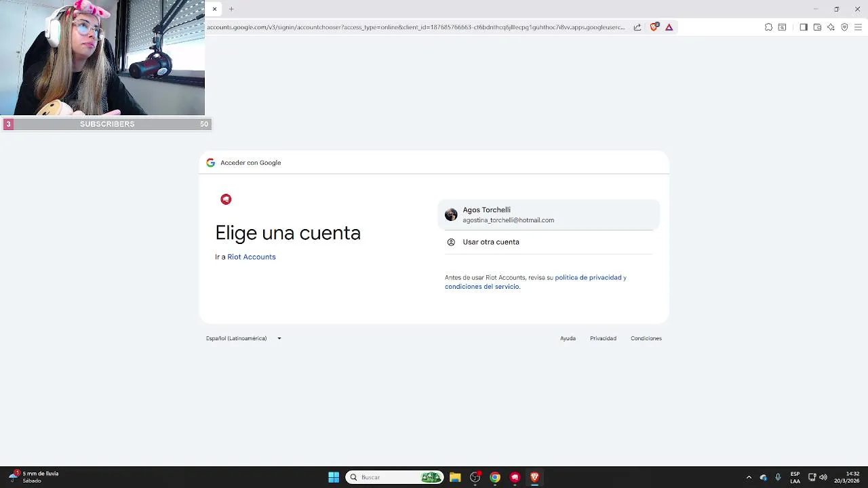Click the taskbar Buscar search box
The width and height of the screenshot is (868, 488).
[395, 477]
